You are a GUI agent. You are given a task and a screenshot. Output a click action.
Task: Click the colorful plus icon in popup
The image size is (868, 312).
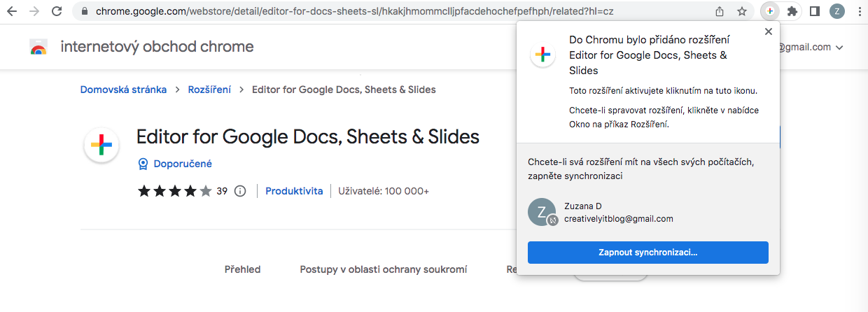point(542,55)
